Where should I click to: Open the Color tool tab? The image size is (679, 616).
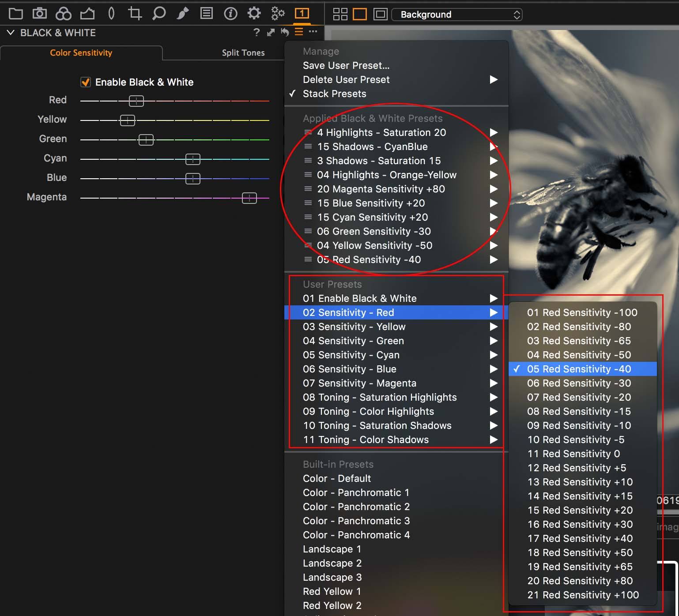coord(63,14)
